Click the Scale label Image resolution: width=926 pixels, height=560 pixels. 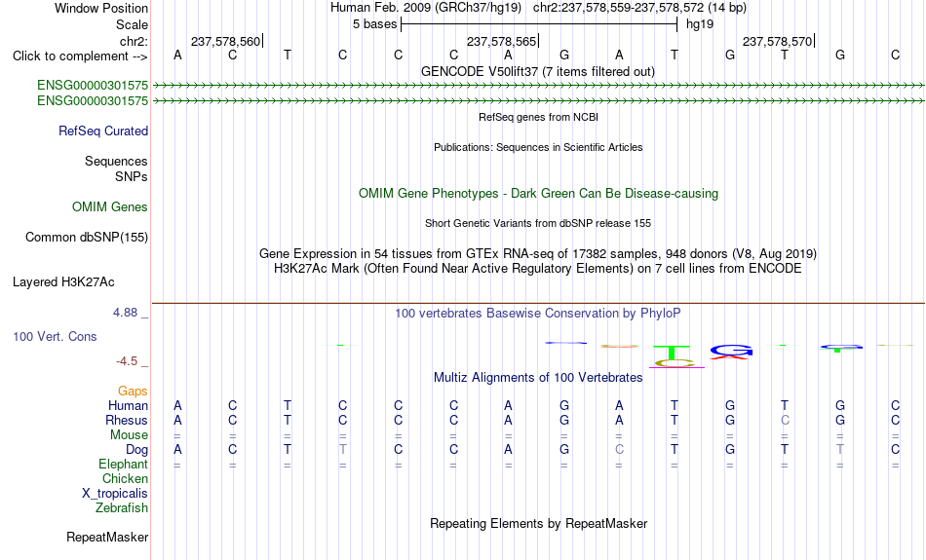pos(133,24)
